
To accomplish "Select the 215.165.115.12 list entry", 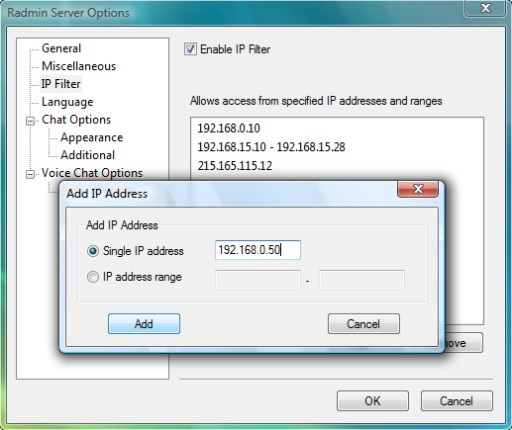I will click(235, 166).
